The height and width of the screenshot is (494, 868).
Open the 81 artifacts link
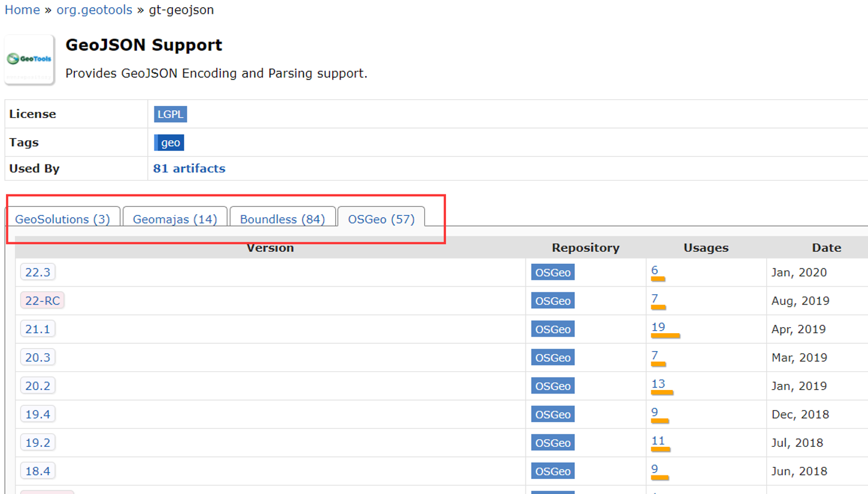[189, 169]
